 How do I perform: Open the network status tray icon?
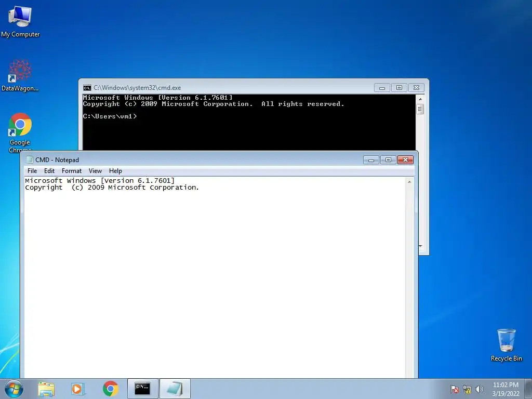coord(467,389)
